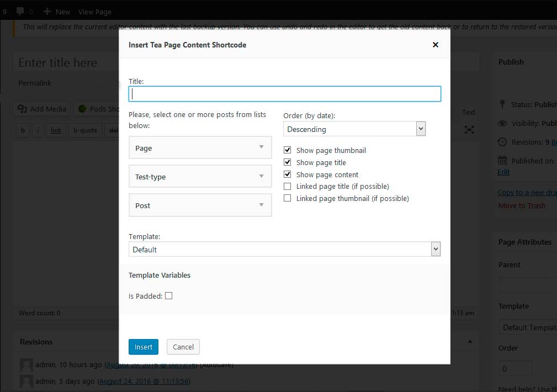Close the Insert Tea Page Content Shortcode dialog
The height and width of the screenshot is (392, 557).
click(435, 45)
